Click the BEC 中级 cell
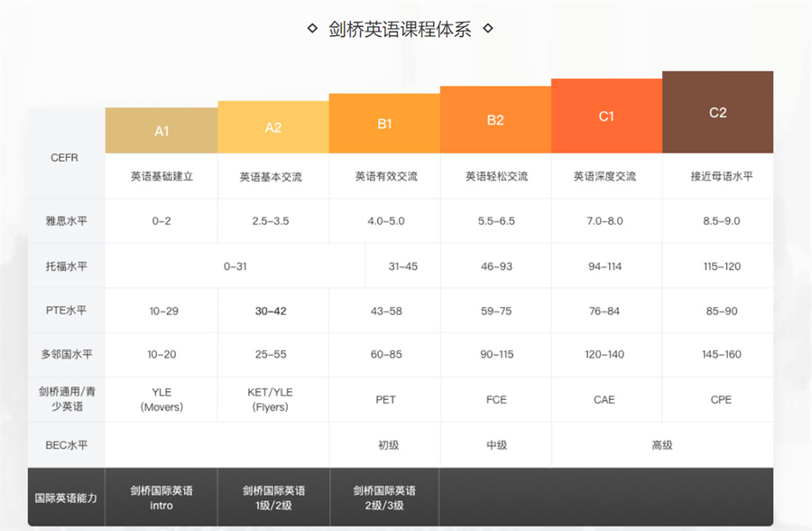Screen dimensions: 812x531 [496, 445]
